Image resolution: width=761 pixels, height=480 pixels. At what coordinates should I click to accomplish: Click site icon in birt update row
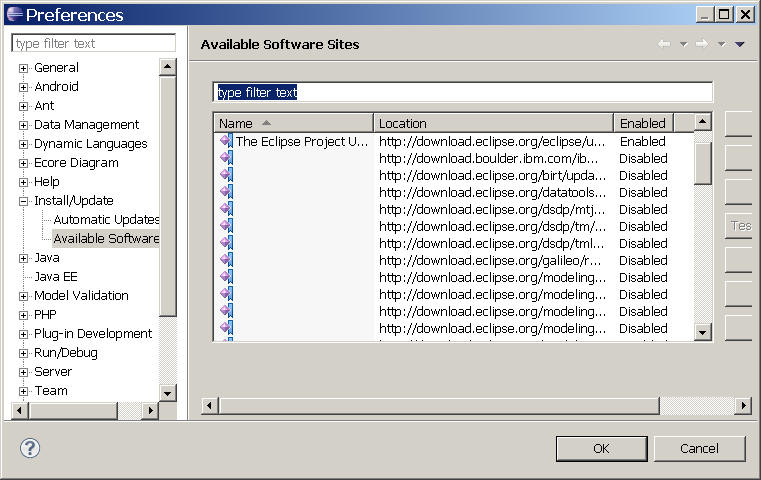226,175
